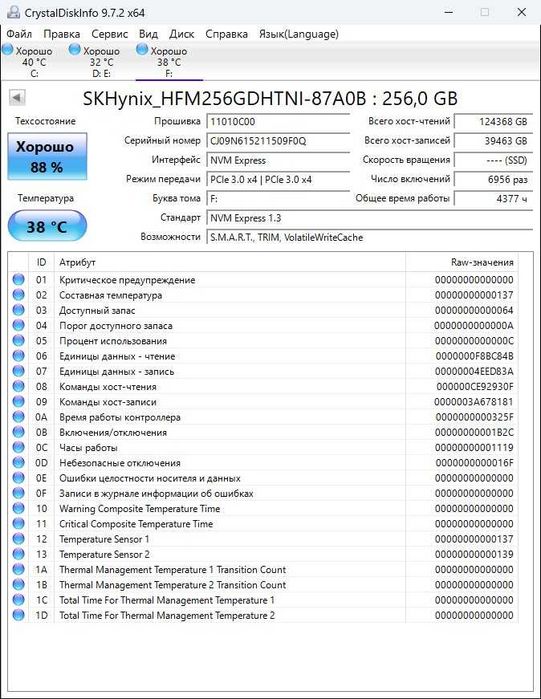541x699 pixels.
Task: Open the Диск menu
Action: click(181, 34)
